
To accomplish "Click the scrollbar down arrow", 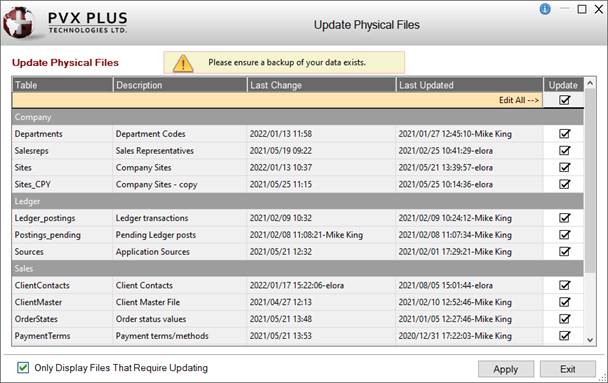I will point(590,340).
